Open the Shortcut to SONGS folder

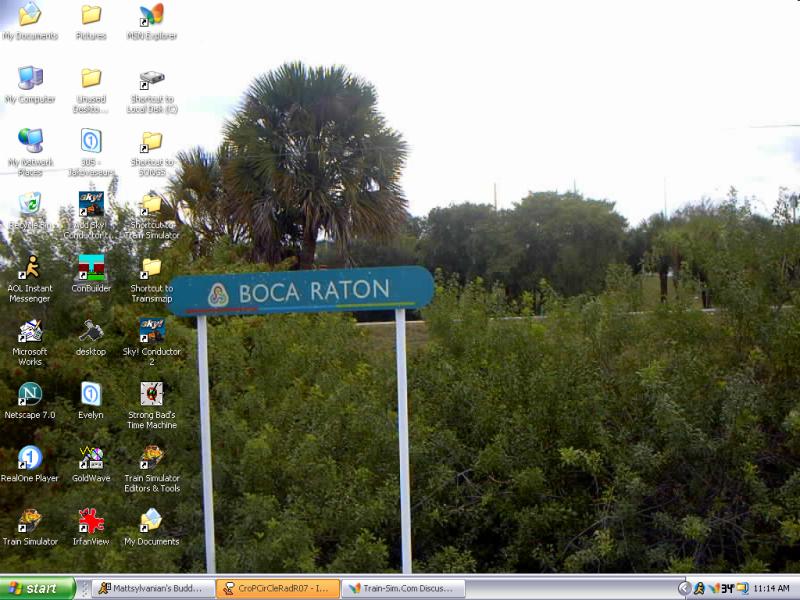(152, 153)
